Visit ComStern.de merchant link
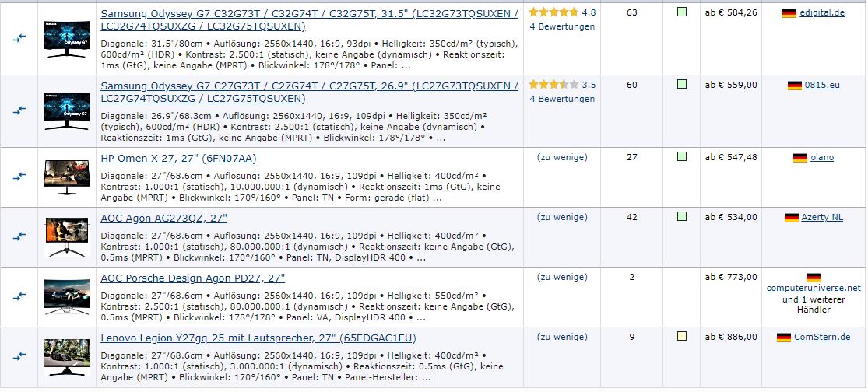Screen dimensions: 868x392 822,338
